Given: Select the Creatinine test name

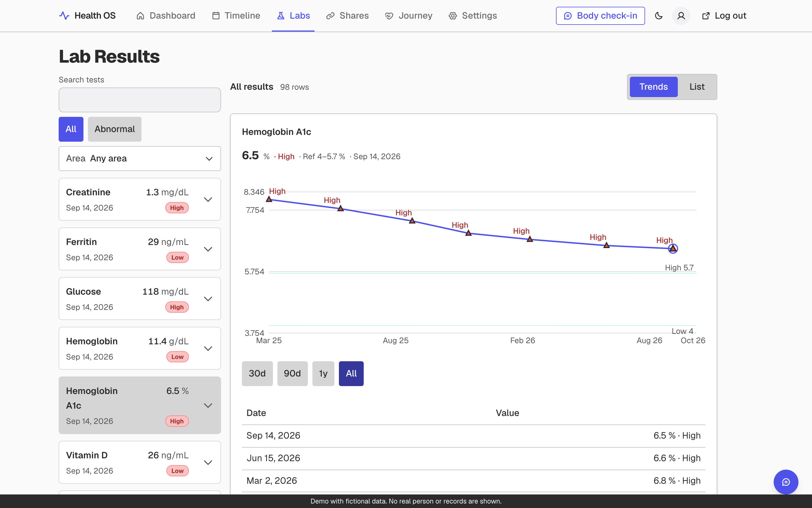Looking at the screenshot, I should point(88,192).
